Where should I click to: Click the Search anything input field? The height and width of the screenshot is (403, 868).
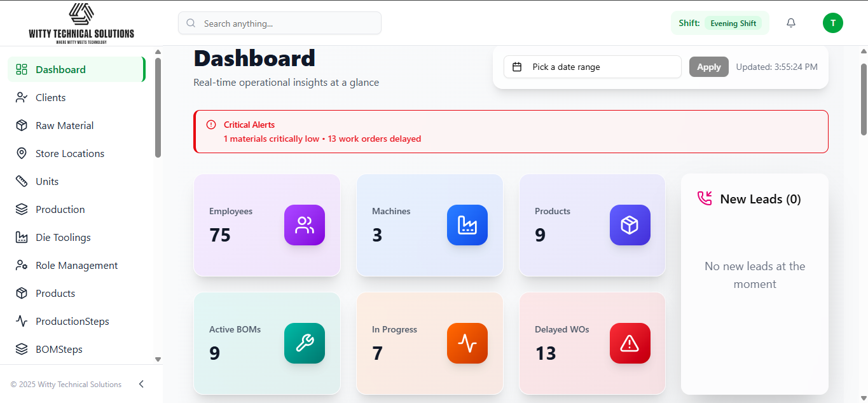click(x=280, y=24)
